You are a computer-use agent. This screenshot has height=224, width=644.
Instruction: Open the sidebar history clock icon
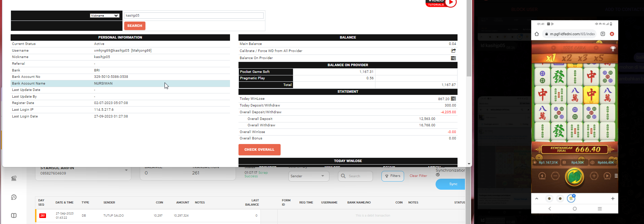click(14, 197)
